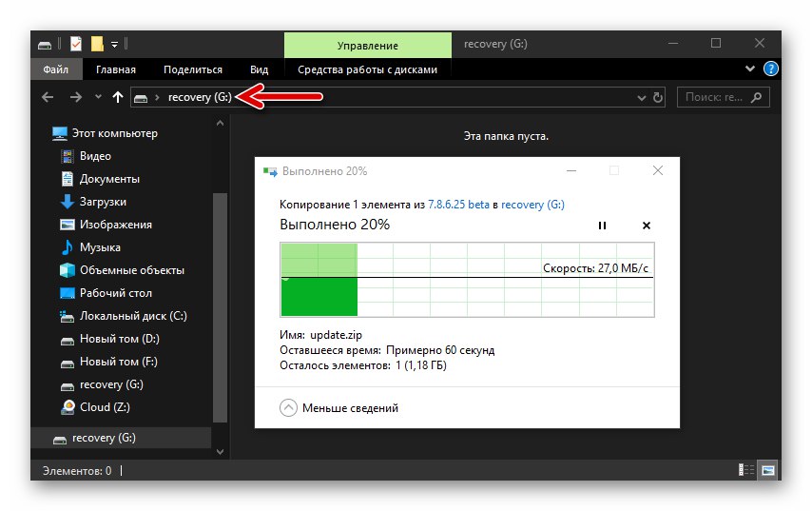Image resolution: width=812 pixels, height=511 pixels.
Task: Click navigation pane scroll up arrow
Action: click(220, 124)
